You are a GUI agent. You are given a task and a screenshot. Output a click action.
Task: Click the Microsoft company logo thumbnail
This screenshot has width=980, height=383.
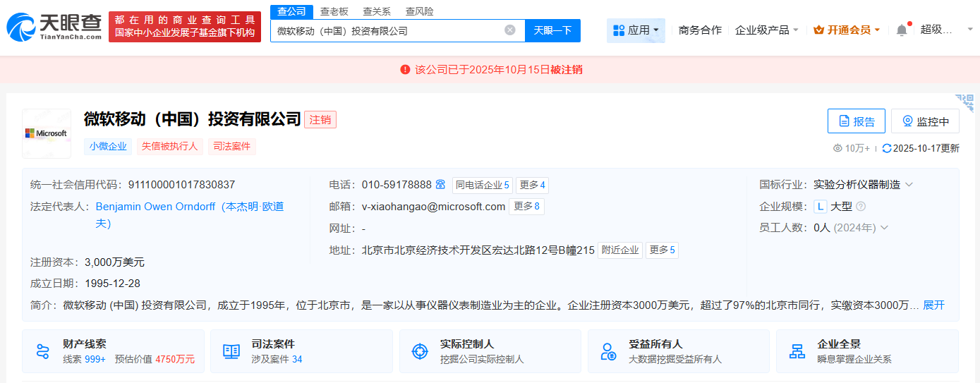(x=47, y=133)
